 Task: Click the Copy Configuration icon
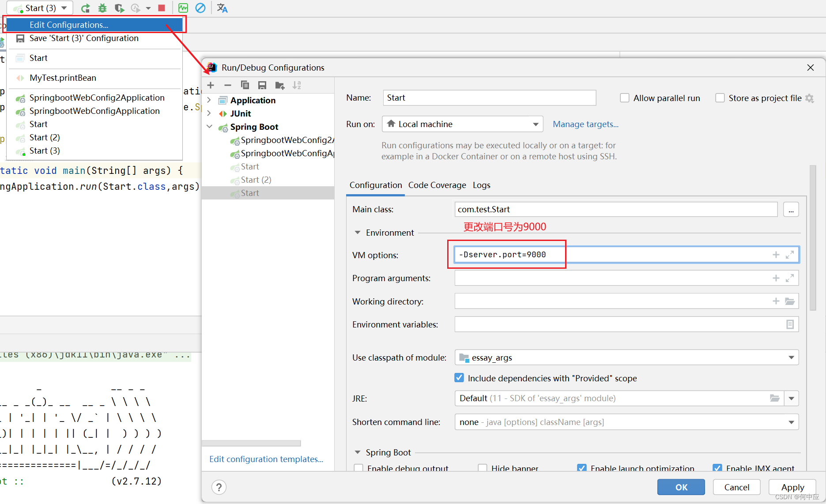tap(245, 85)
